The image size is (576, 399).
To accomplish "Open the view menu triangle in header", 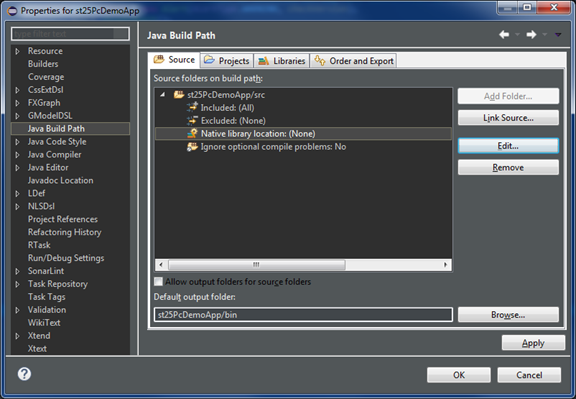I will click(x=558, y=35).
